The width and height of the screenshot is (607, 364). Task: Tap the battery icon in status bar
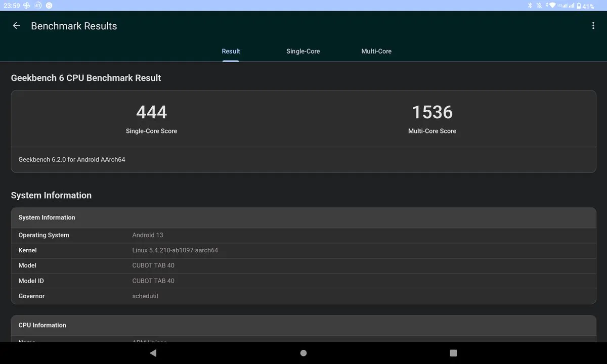pos(579,6)
